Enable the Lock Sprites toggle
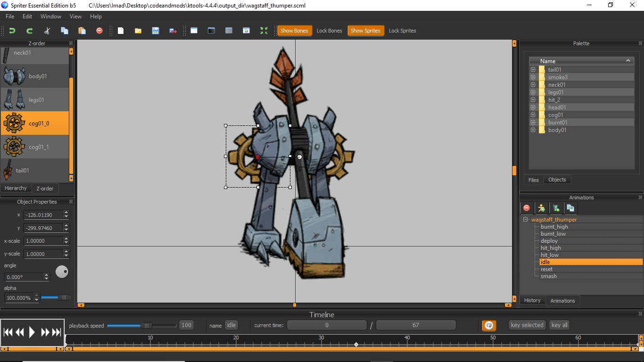Viewport: 644px width, 362px height. point(402,31)
